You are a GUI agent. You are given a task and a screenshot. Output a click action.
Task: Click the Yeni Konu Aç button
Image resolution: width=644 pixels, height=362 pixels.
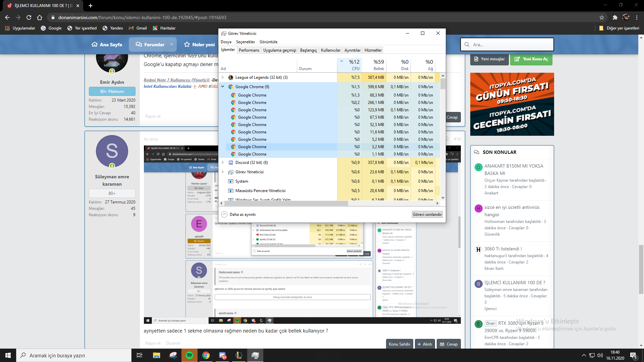[x=531, y=59]
